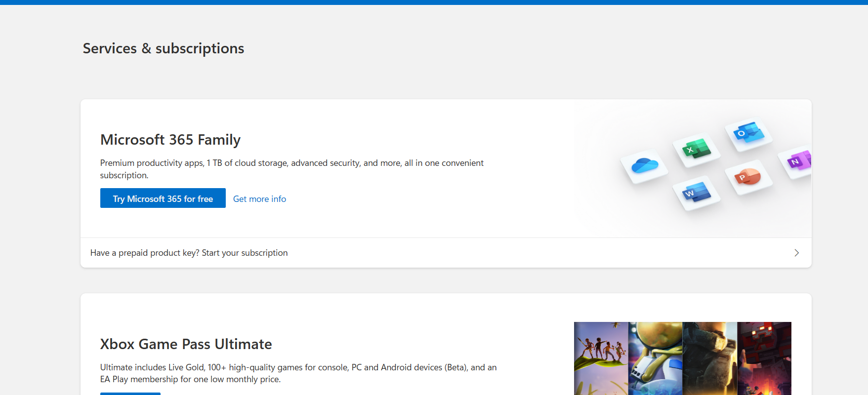This screenshot has width=868, height=395.
Task: Open the Get more info link
Action: 259,199
